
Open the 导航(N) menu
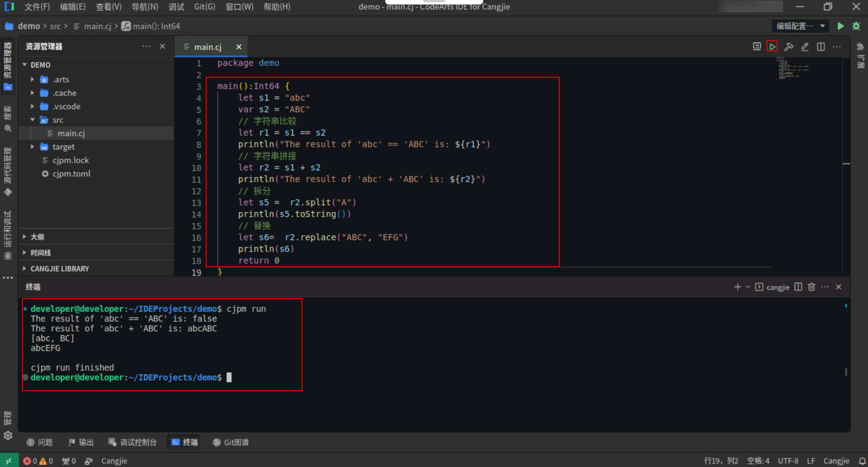coord(145,7)
